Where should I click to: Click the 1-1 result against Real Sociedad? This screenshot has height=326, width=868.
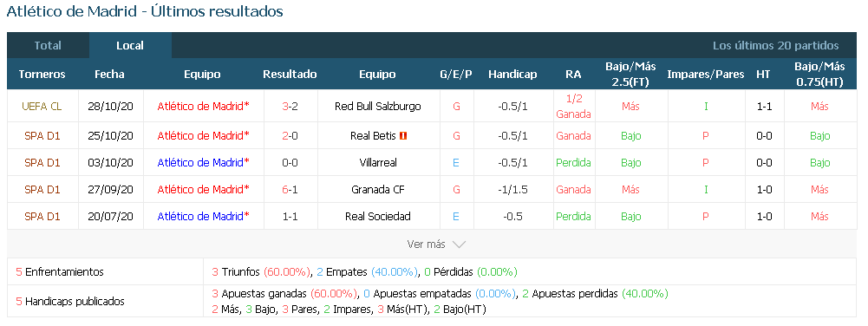point(290,217)
